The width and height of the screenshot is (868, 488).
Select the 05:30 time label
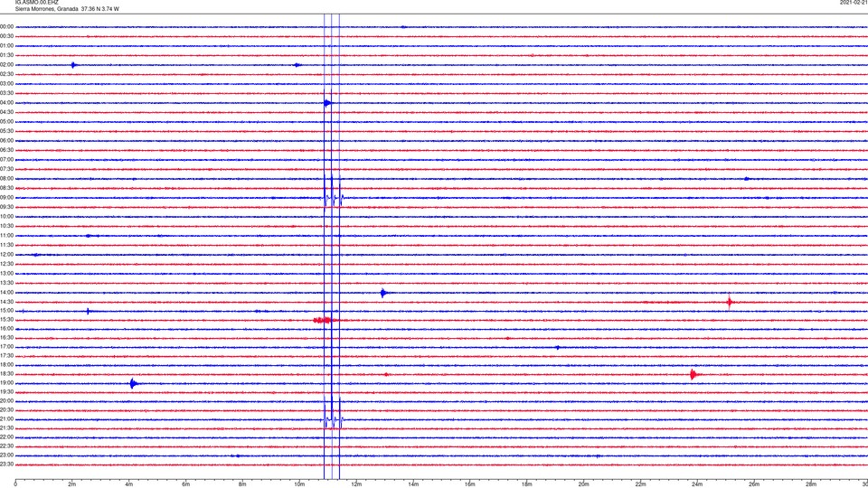coord(6,131)
